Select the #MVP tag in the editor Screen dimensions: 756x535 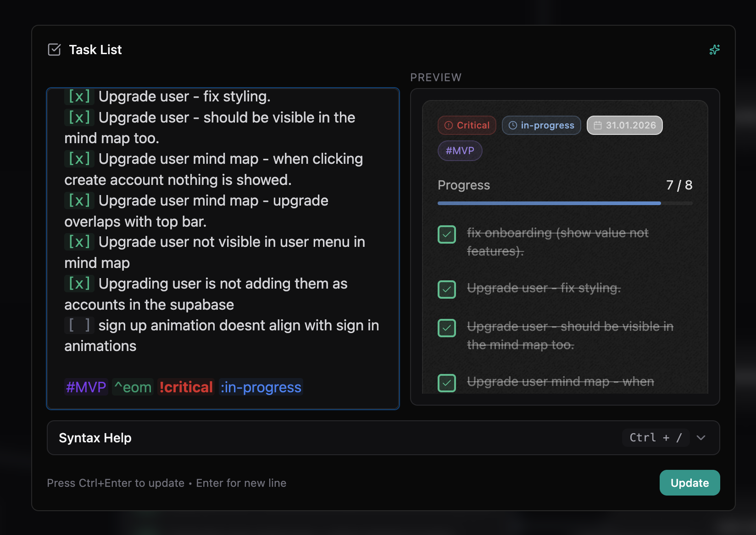(86, 387)
